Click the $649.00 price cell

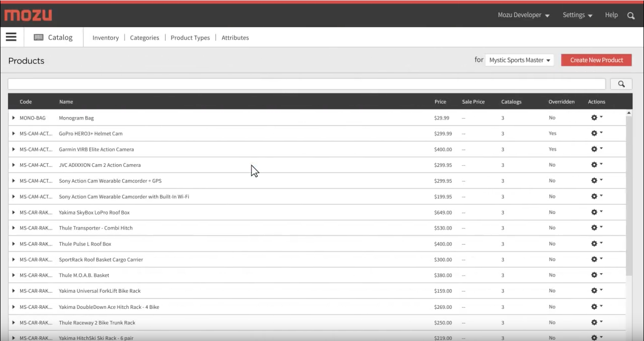click(x=443, y=212)
